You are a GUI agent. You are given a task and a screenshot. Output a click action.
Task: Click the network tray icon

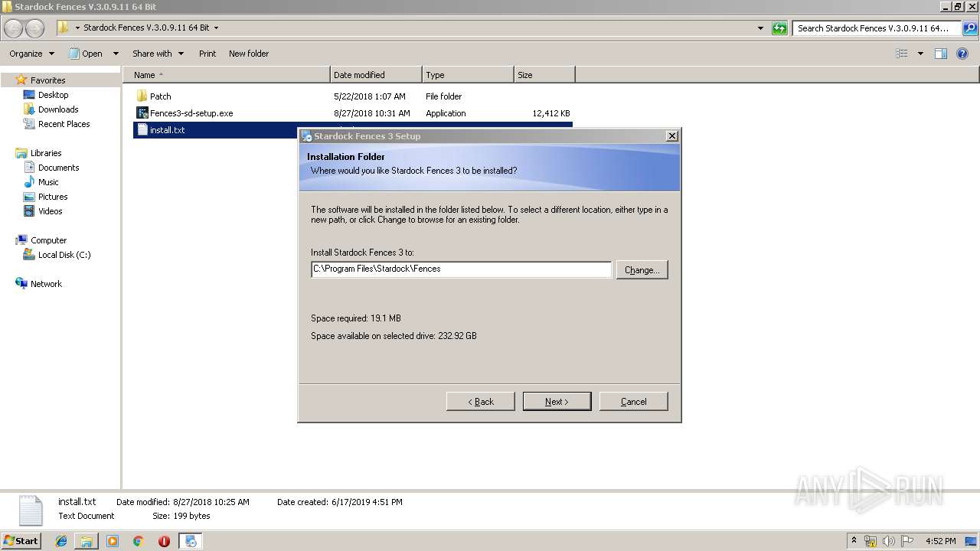(871, 541)
